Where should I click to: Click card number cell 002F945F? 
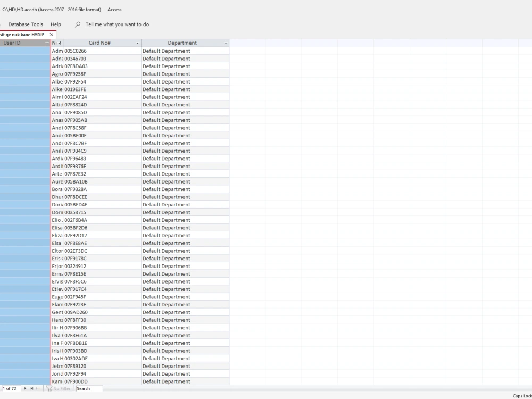click(102, 297)
